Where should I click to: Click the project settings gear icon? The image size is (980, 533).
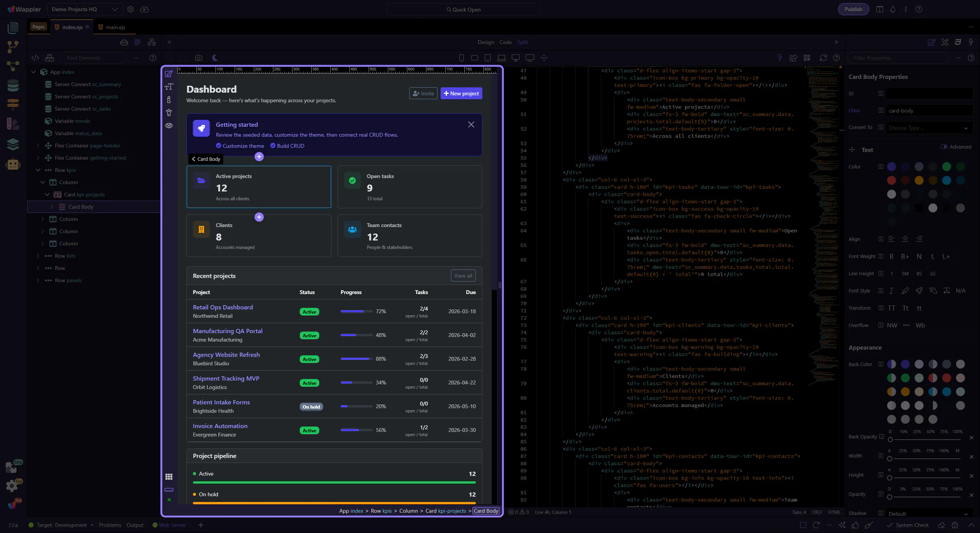pyautogui.click(x=131, y=9)
